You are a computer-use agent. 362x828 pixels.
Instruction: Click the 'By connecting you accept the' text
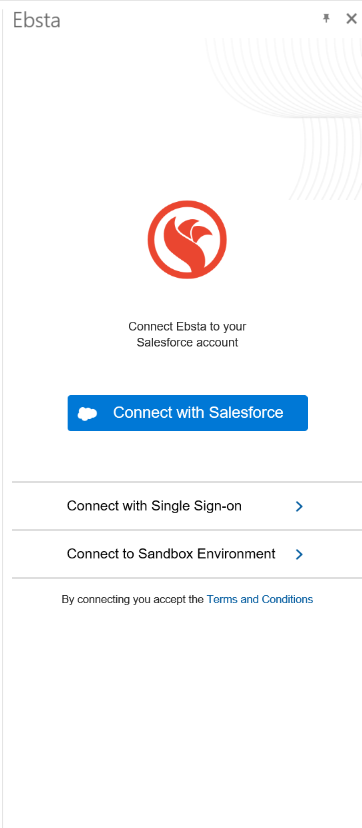point(132,599)
